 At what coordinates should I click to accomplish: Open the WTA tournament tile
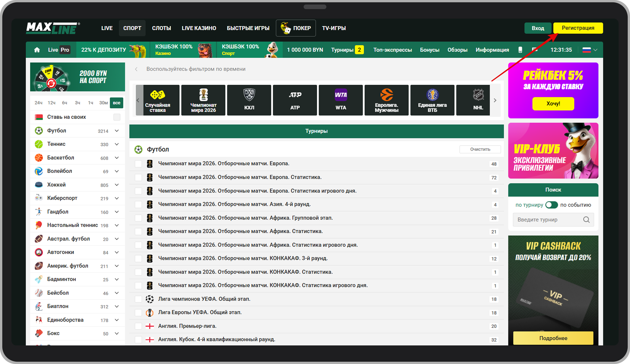(340, 100)
